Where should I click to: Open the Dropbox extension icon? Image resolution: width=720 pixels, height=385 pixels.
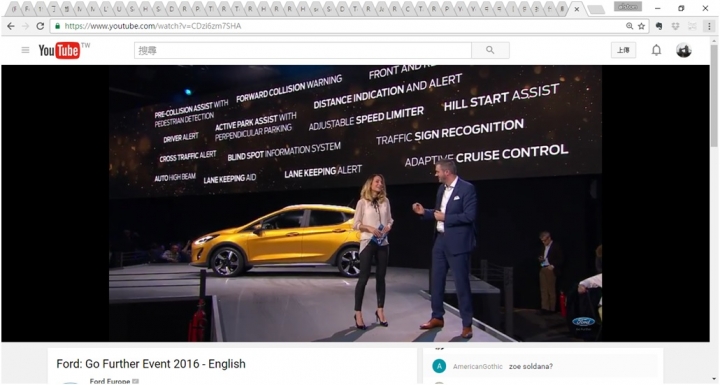(x=675, y=26)
